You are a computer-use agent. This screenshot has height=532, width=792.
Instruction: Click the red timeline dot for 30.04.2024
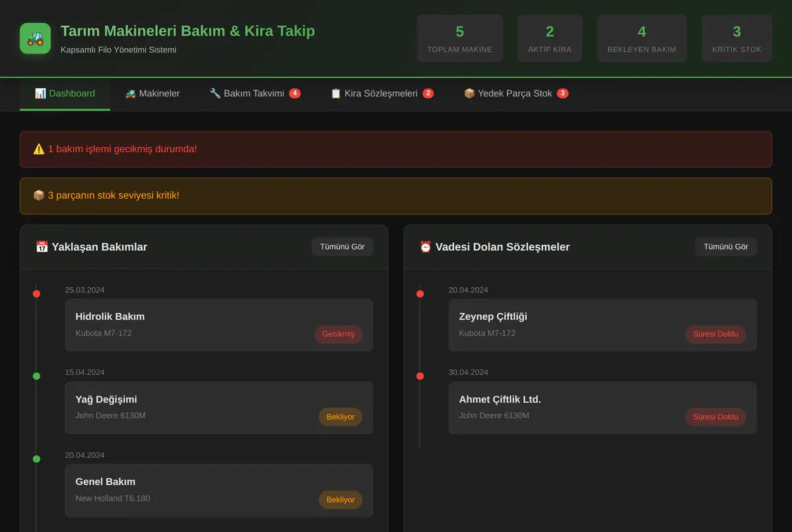point(420,376)
